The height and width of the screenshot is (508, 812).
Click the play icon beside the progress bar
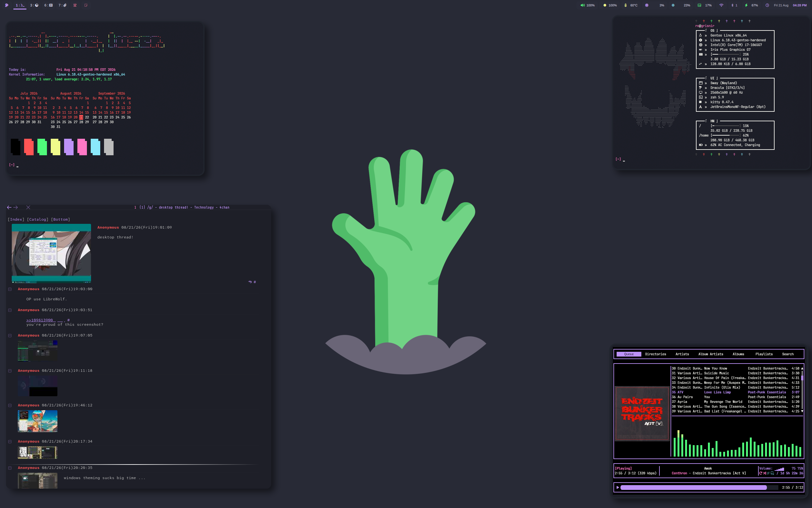[618, 487]
